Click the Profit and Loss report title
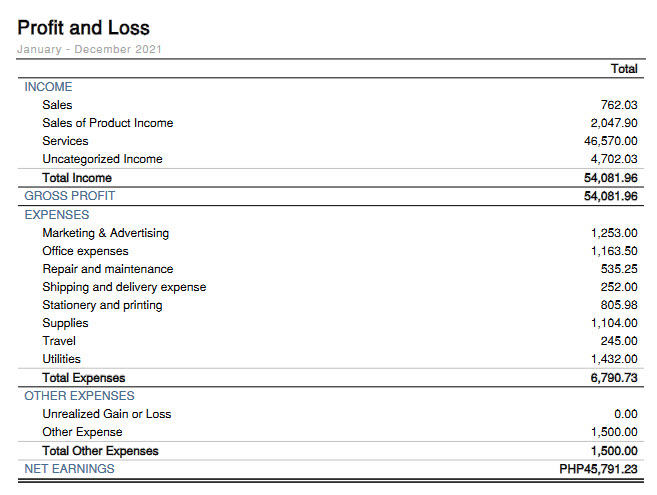The height and width of the screenshot is (495, 657). (83, 27)
